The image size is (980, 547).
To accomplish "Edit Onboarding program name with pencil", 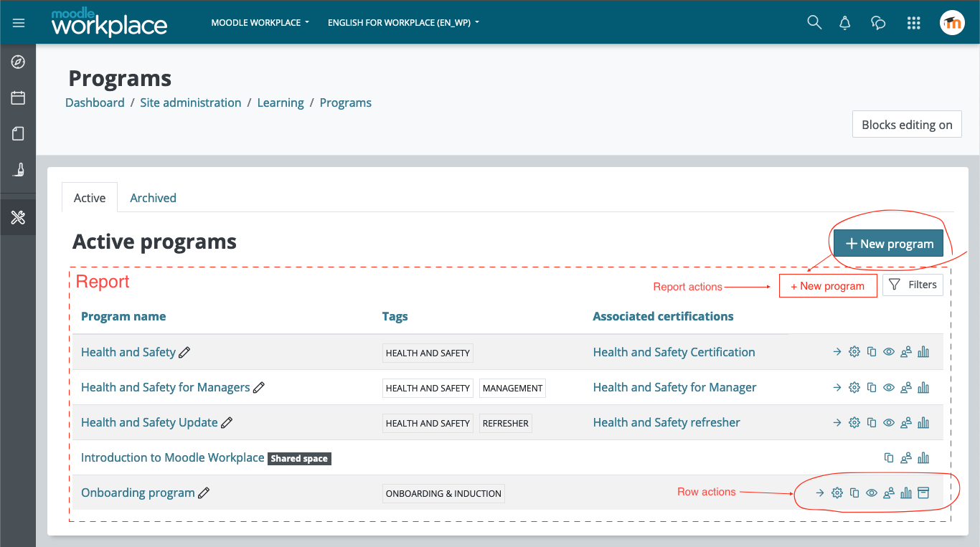I will pyautogui.click(x=204, y=493).
